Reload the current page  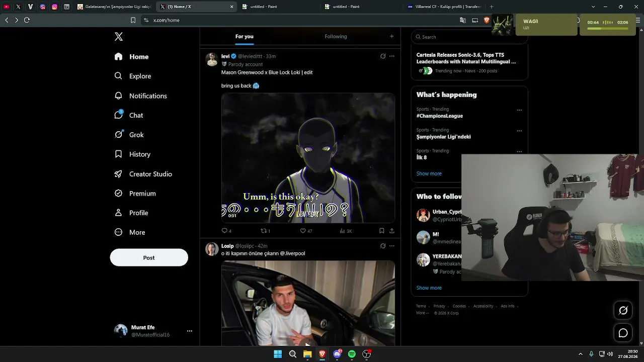coord(27,20)
